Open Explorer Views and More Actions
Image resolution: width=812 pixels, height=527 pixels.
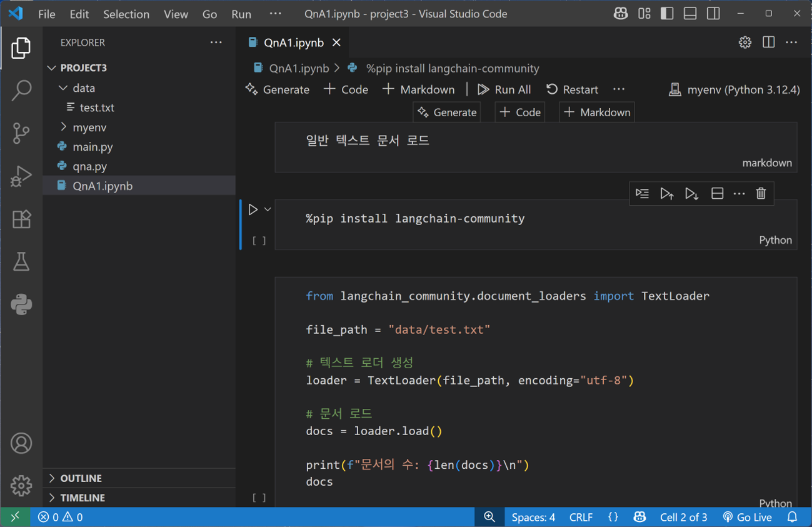216,43
